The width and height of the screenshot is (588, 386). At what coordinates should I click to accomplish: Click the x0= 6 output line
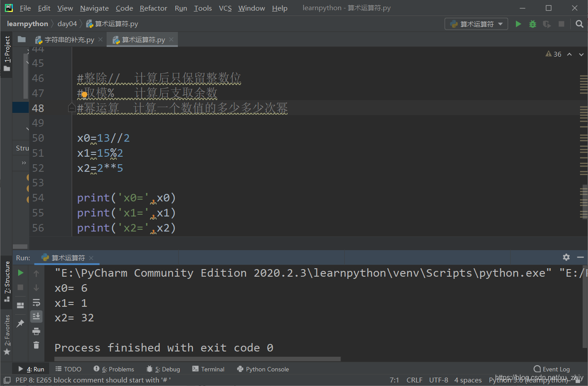[x=71, y=288]
